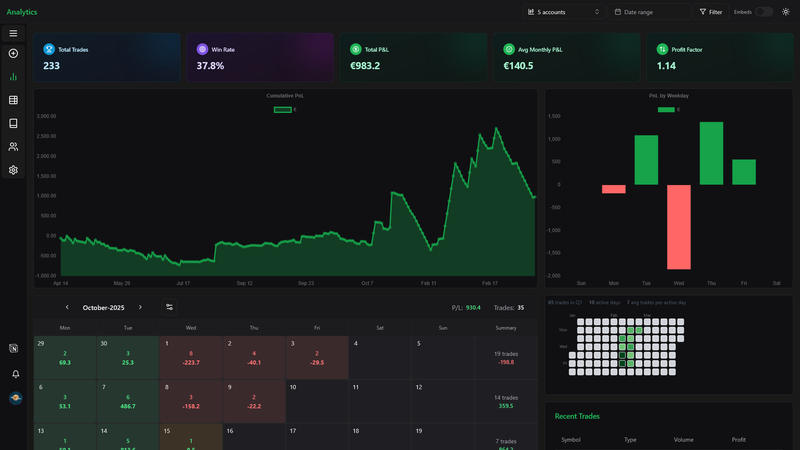Viewport: 800px width, 450px height.
Task: Click the Type column header
Action: pos(630,439)
